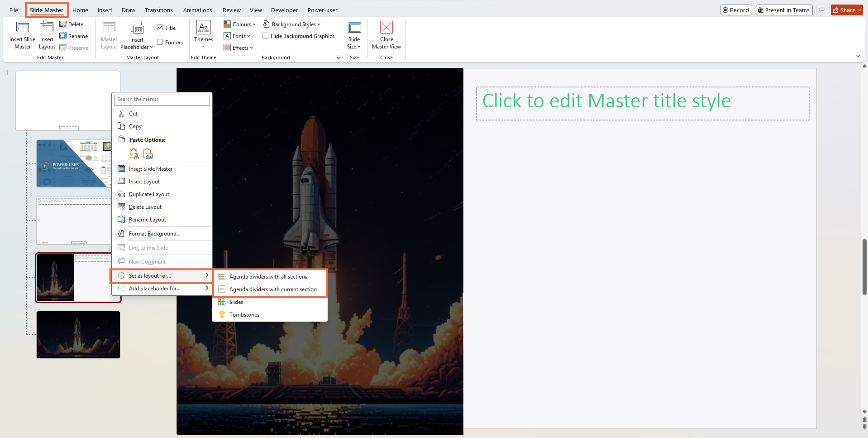Click the Record button
This screenshot has width=868, height=438.
tap(736, 10)
